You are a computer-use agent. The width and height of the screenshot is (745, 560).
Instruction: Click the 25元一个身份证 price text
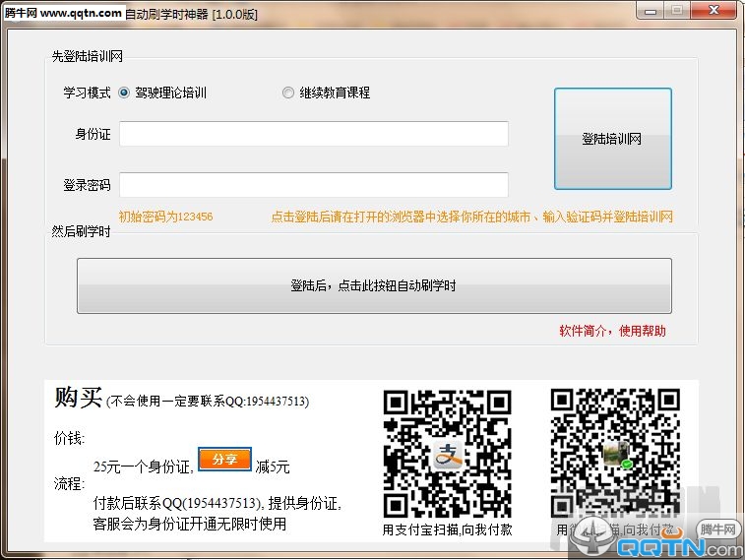coord(144,467)
